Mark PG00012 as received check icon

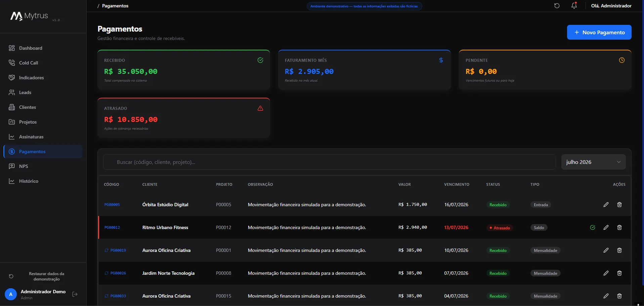(x=593, y=227)
